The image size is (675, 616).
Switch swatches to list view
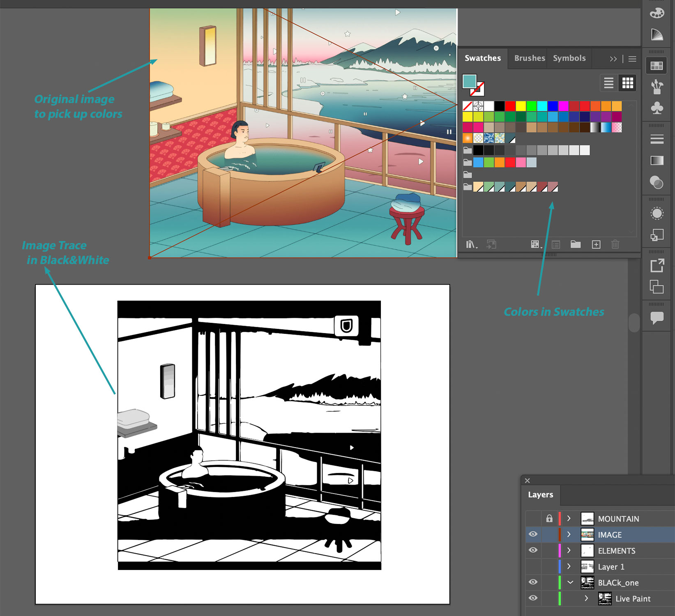608,83
